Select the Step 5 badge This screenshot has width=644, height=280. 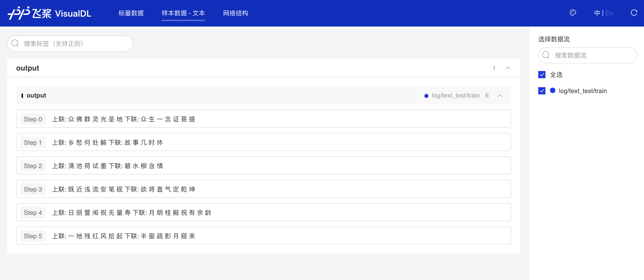pos(33,236)
